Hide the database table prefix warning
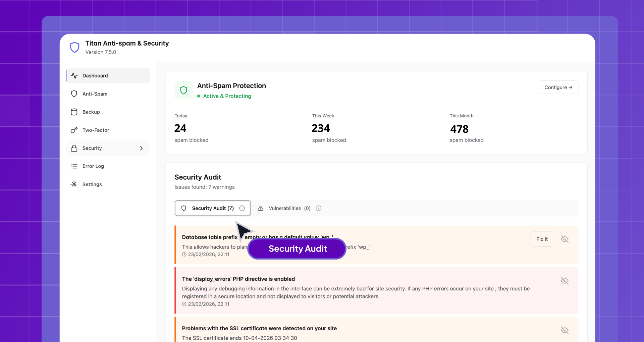Image resolution: width=644 pixels, height=342 pixels. (565, 239)
